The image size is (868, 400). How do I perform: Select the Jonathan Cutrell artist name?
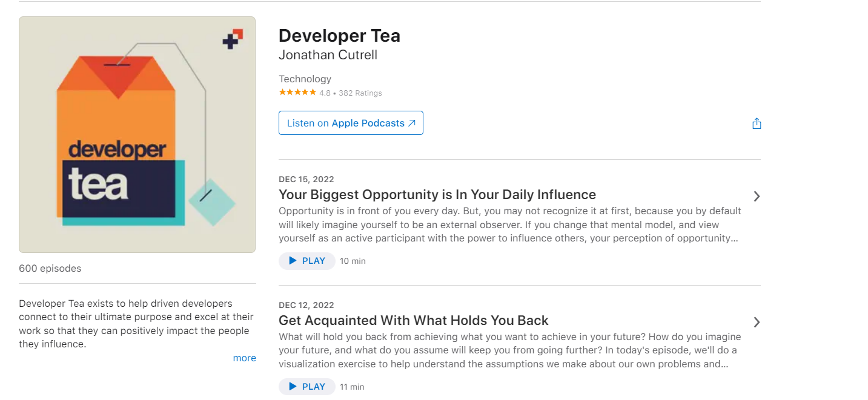tap(328, 54)
